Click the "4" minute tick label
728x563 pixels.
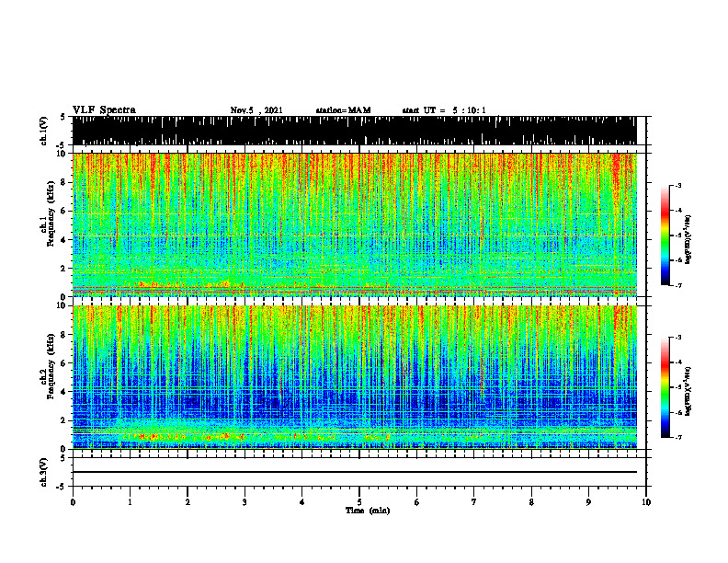click(x=302, y=502)
